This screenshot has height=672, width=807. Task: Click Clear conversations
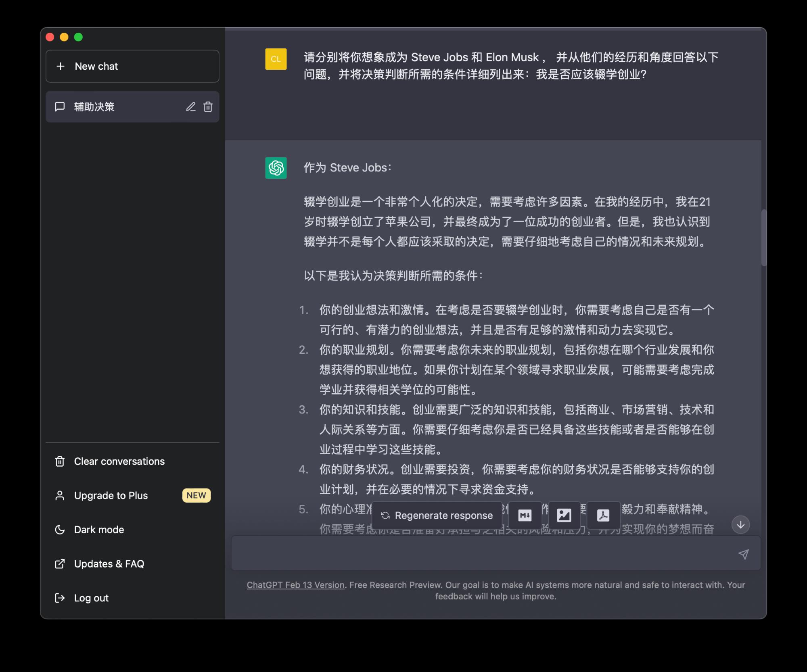point(132,461)
